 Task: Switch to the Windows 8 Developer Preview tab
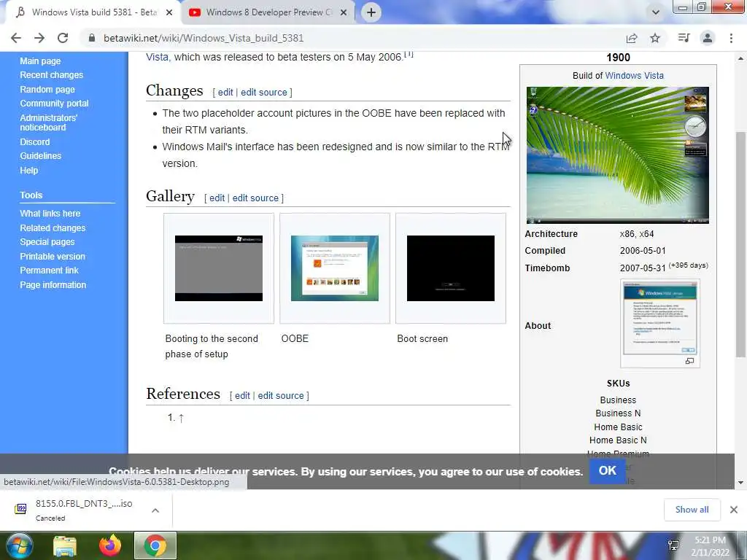point(268,12)
